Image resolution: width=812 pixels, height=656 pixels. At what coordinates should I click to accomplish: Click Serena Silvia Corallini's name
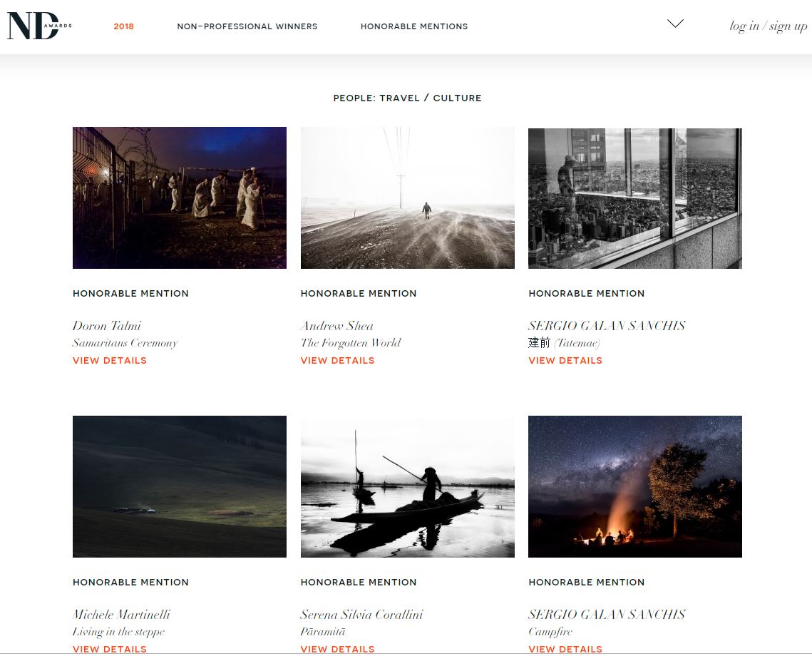click(x=361, y=615)
